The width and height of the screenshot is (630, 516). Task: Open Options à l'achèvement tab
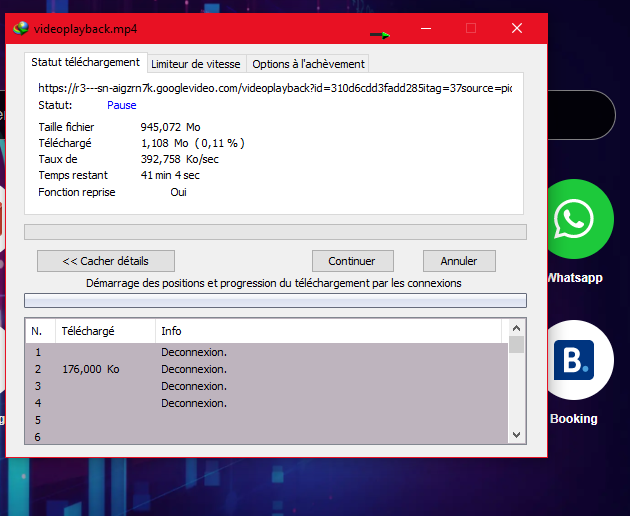click(x=308, y=64)
